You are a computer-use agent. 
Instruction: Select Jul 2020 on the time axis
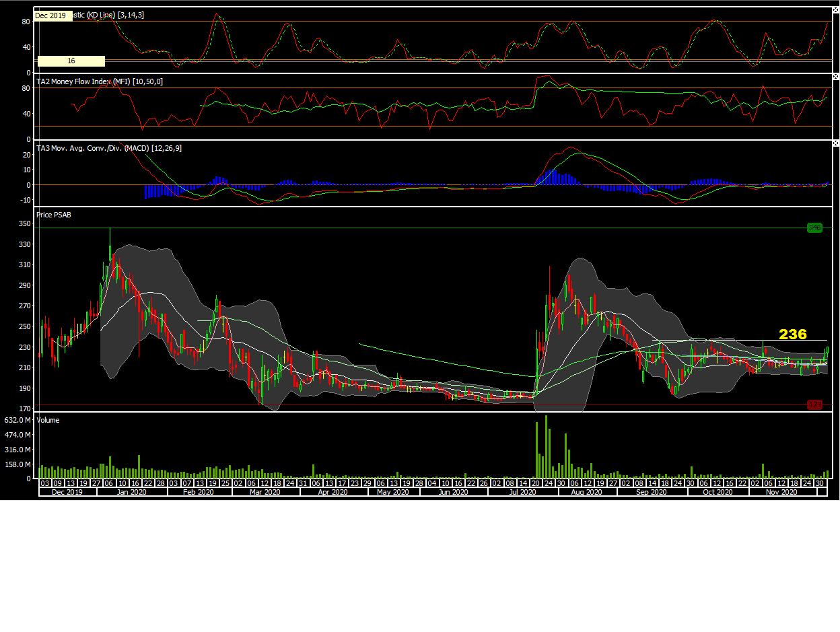point(522,492)
